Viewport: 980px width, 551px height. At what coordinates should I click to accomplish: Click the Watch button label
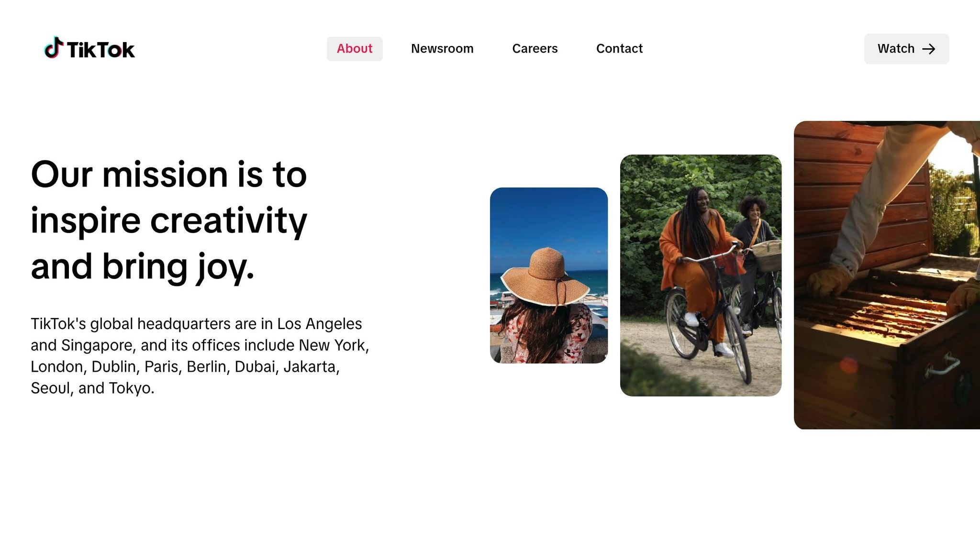tap(896, 49)
